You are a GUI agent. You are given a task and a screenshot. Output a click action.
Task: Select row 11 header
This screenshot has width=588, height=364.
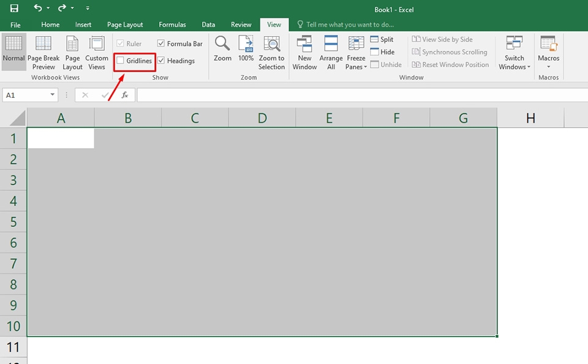13,347
